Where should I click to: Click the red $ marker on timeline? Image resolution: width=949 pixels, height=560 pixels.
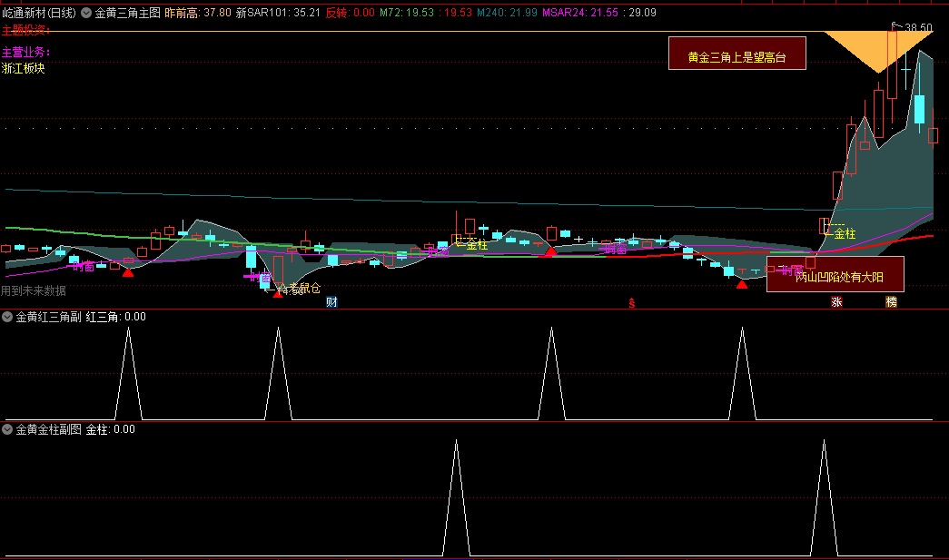pos(631,303)
